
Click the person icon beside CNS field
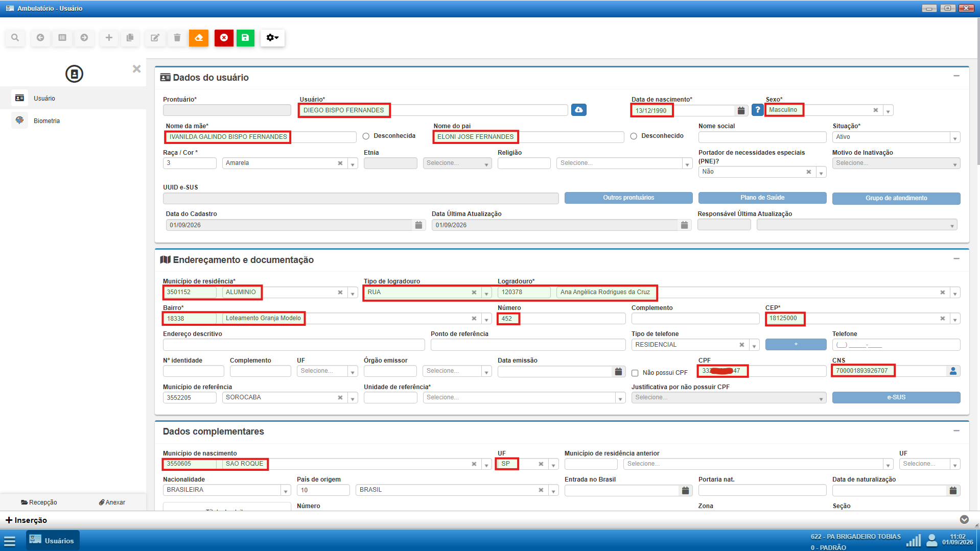tap(953, 371)
